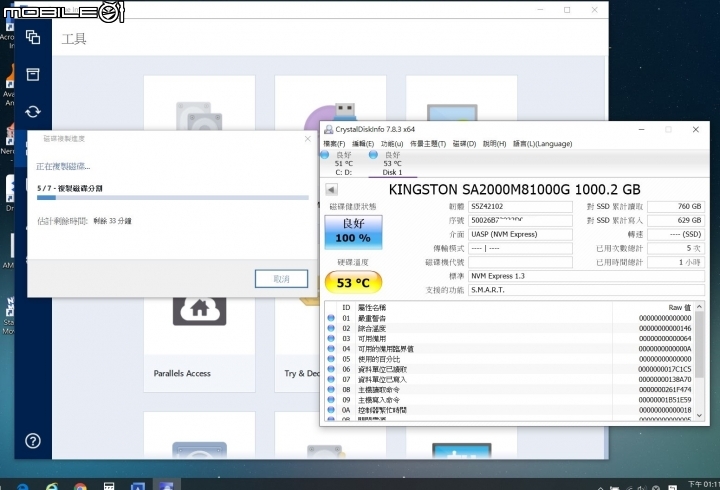Image resolution: width=720 pixels, height=490 pixels.
Task: Click the rotation rate value ---- (SSD)
Action: click(x=676, y=234)
